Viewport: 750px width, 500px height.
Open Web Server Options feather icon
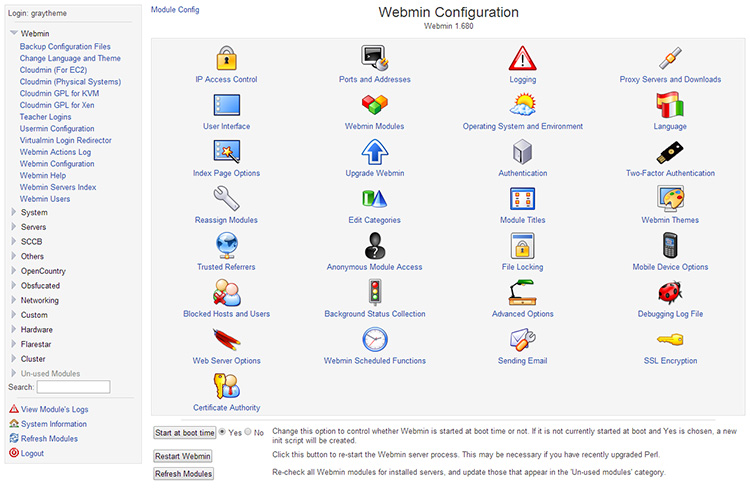point(226,339)
